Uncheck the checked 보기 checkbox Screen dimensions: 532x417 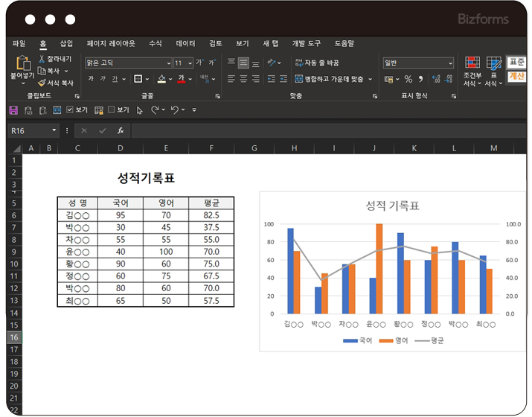click(70, 110)
